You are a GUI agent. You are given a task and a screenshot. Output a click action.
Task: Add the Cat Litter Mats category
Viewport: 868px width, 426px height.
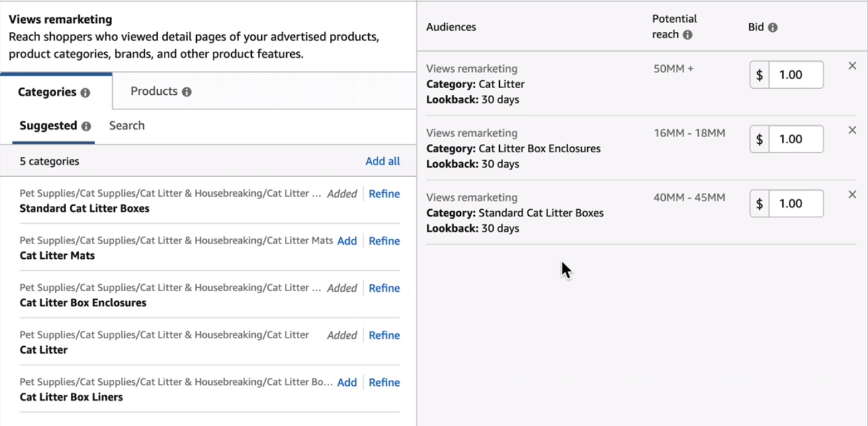[347, 241]
